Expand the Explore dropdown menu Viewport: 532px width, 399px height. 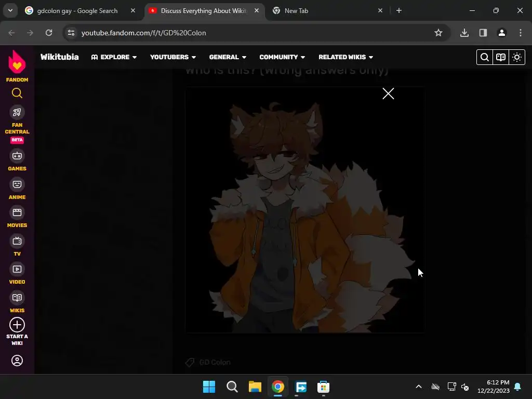(114, 57)
